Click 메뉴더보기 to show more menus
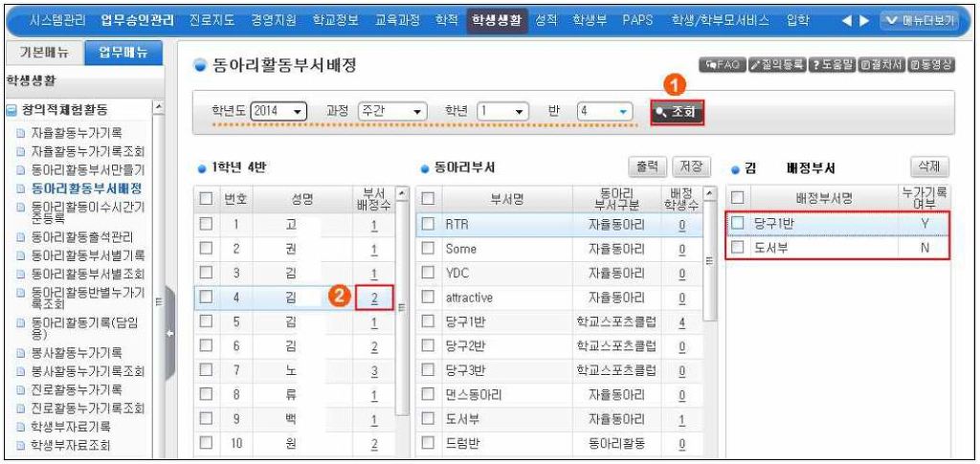Viewport: 980px width, 464px height. (919, 21)
